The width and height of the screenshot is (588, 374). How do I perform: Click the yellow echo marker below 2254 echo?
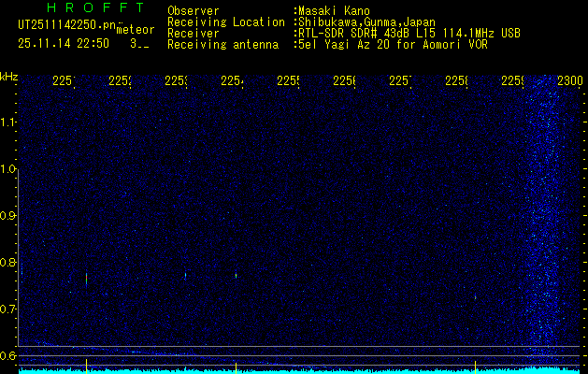[x=236, y=367]
